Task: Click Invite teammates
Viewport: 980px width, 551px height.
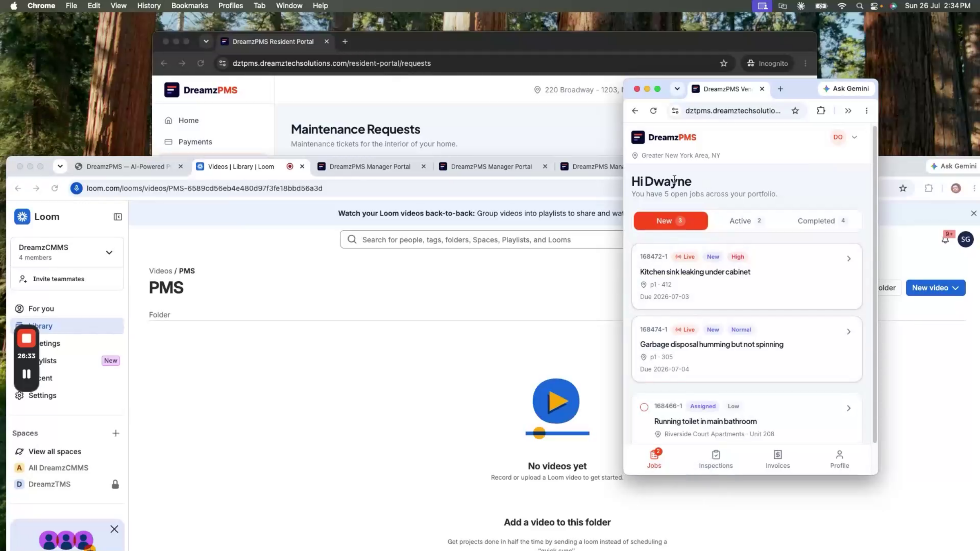Action: [67, 279]
